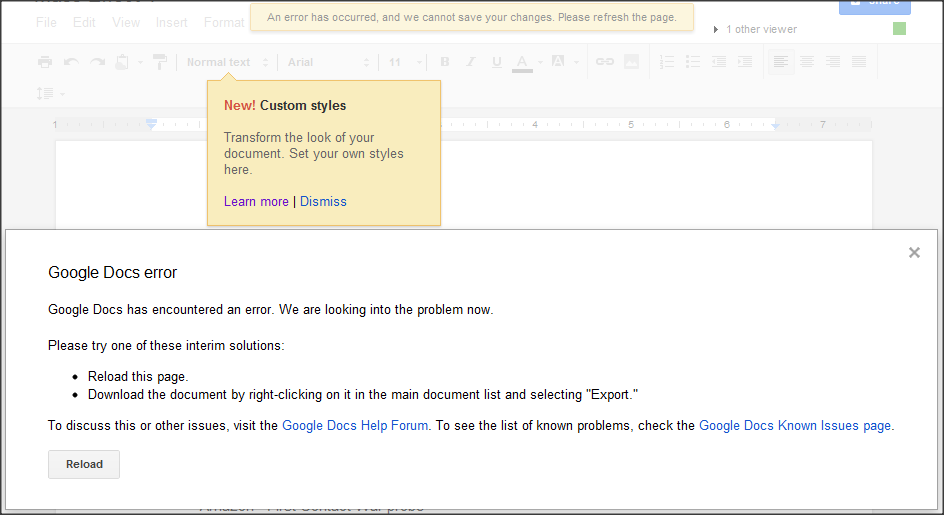Close the Google Docs error dialog
Image resolution: width=944 pixels, height=515 pixels.
pyautogui.click(x=914, y=252)
